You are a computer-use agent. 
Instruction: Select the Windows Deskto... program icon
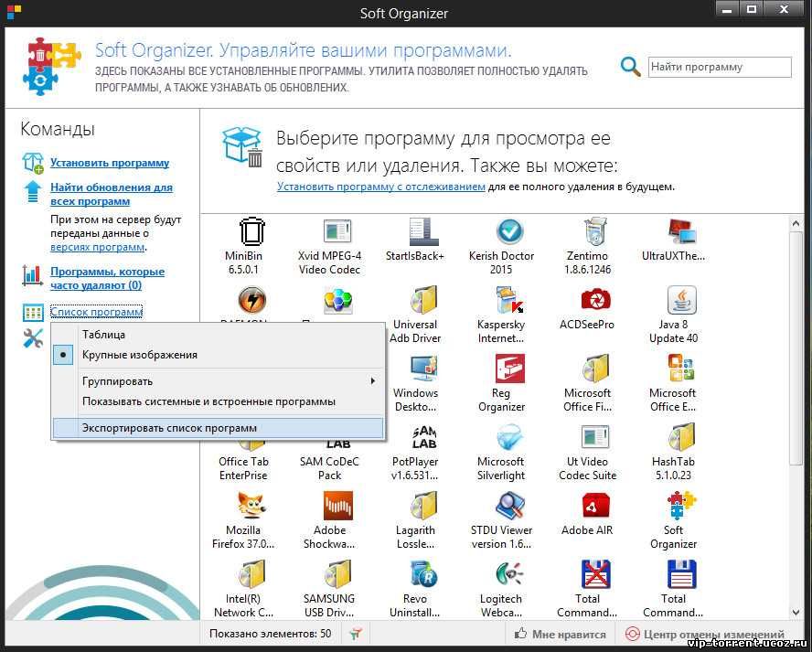[423, 369]
